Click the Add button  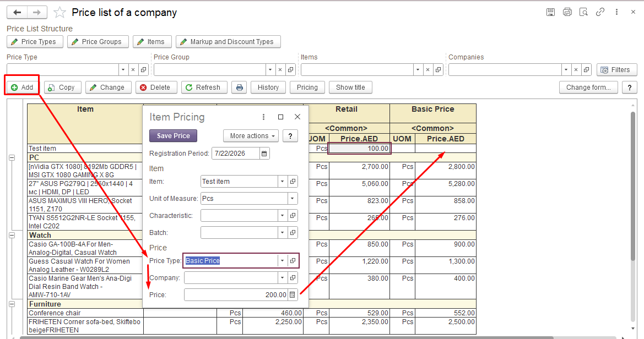[22, 88]
